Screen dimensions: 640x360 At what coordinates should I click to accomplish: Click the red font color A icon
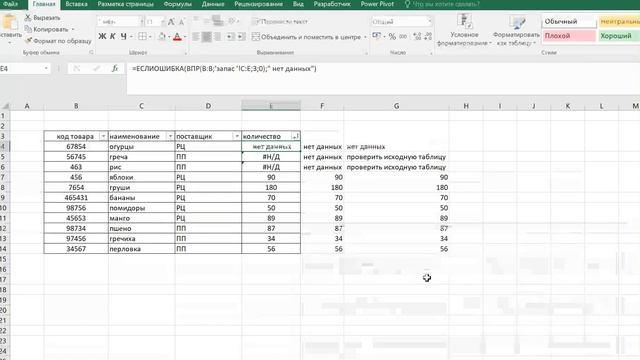(177, 37)
